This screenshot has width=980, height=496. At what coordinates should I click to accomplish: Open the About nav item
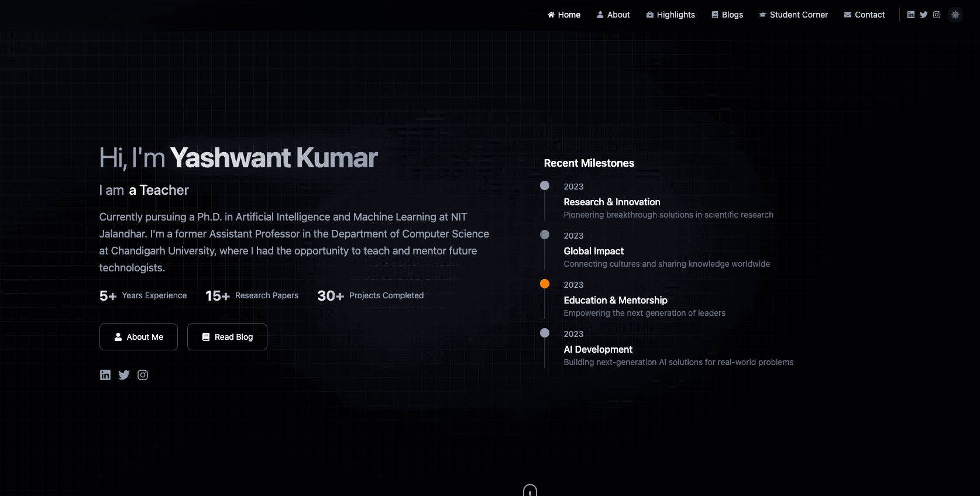(613, 15)
